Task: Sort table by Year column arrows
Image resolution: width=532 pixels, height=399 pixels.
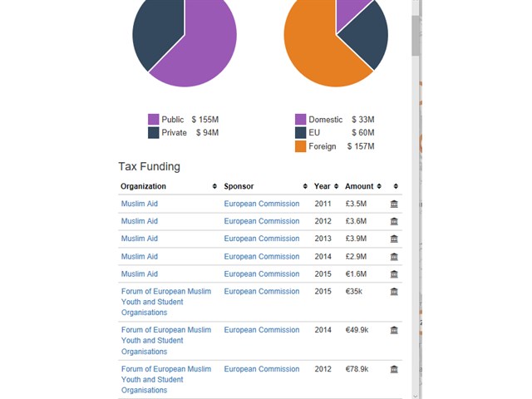Action: pyautogui.click(x=336, y=186)
